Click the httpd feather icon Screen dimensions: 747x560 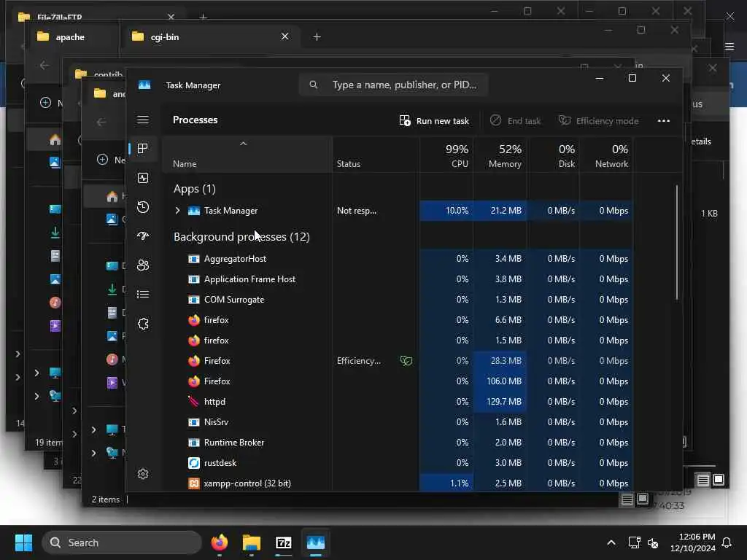(193, 402)
